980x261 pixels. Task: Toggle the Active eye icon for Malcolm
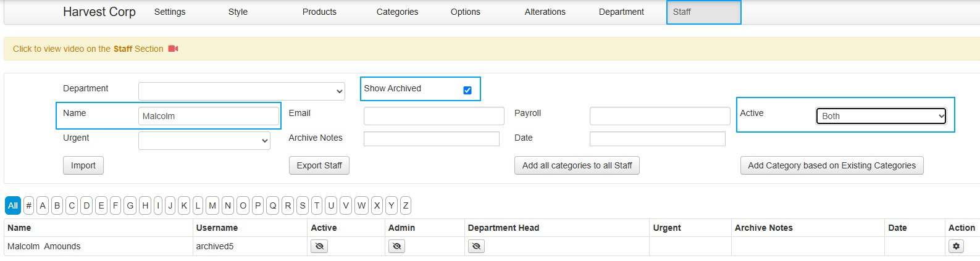tap(319, 246)
